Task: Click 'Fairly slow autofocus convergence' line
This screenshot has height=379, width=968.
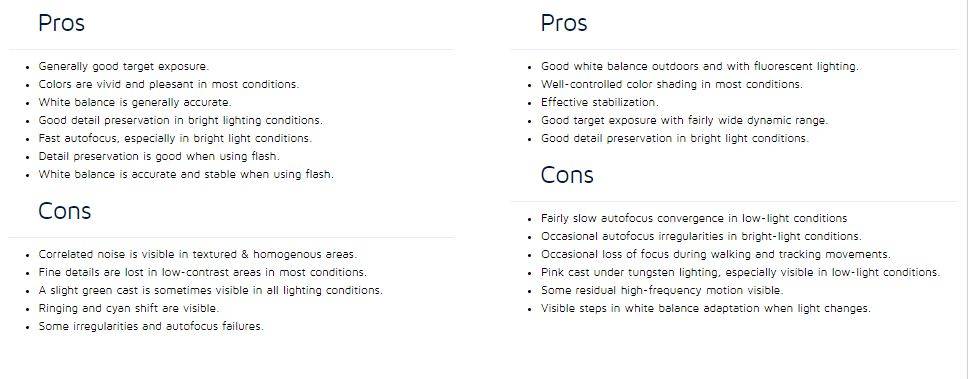Action: pos(694,219)
